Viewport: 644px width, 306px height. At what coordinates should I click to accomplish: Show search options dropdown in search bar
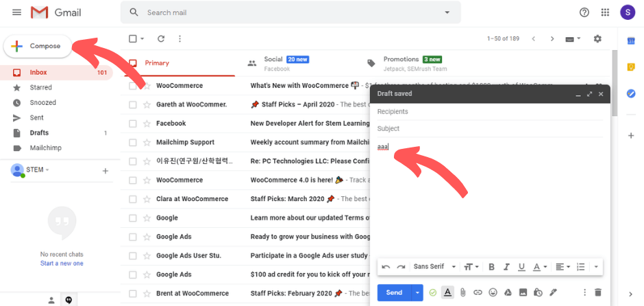click(447, 13)
